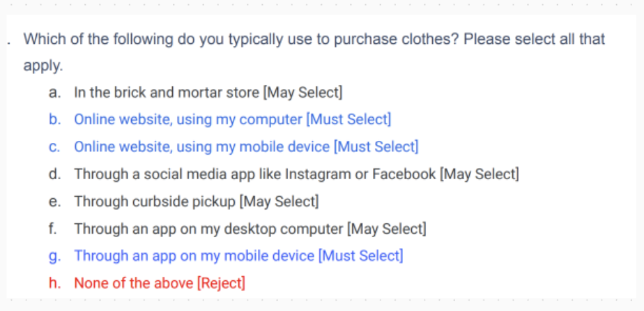The image size is (644, 311).
Task: Choose the "Through curbside pickup" option
Action: pos(155,202)
